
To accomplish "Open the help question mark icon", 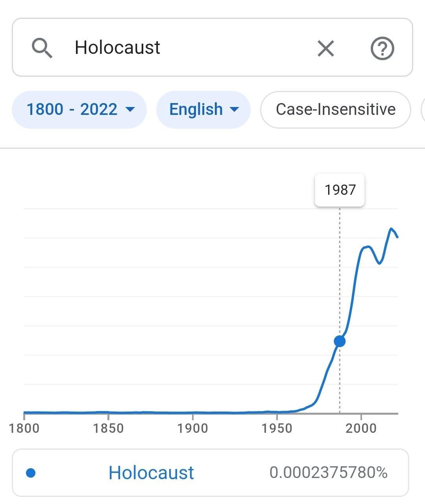I will tap(382, 48).
